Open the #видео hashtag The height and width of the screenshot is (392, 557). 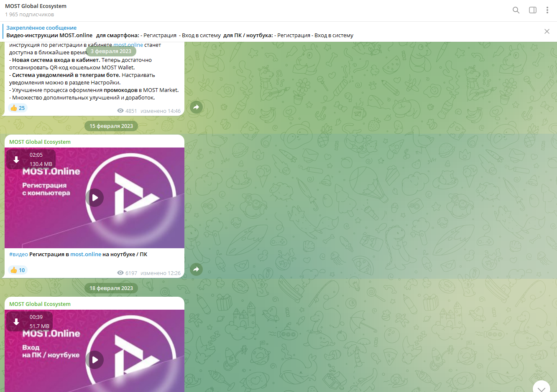tap(18, 254)
